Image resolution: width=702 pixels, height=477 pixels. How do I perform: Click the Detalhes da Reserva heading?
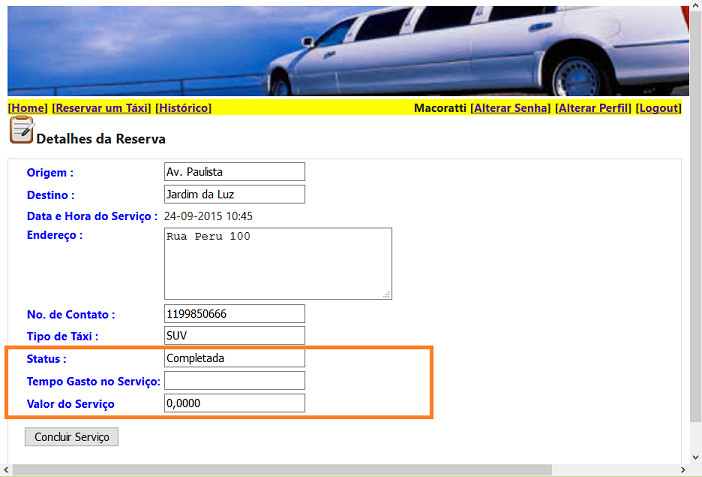[x=101, y=139]
